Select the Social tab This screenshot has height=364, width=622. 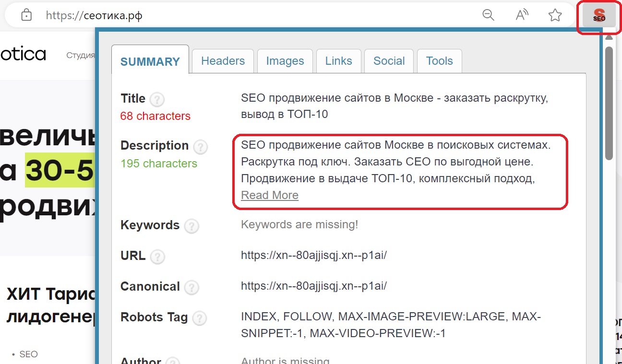tap(389, 61)
